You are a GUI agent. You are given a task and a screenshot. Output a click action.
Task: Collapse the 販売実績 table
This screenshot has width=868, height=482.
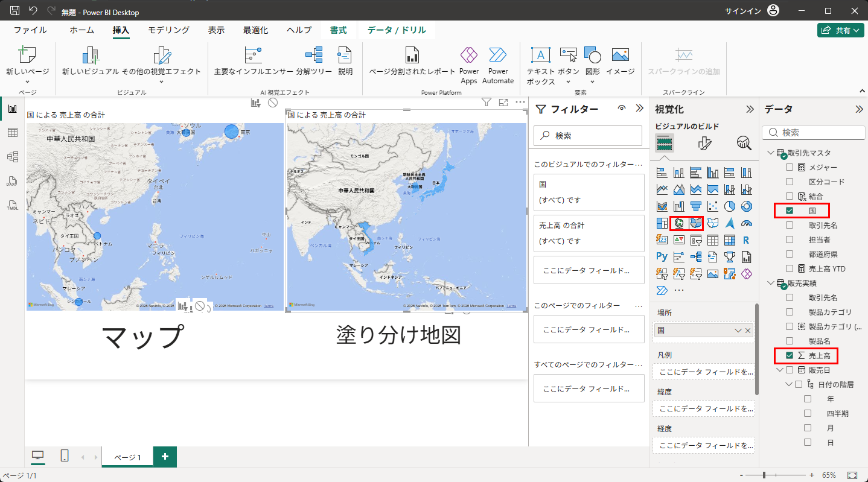coord(770,283)
